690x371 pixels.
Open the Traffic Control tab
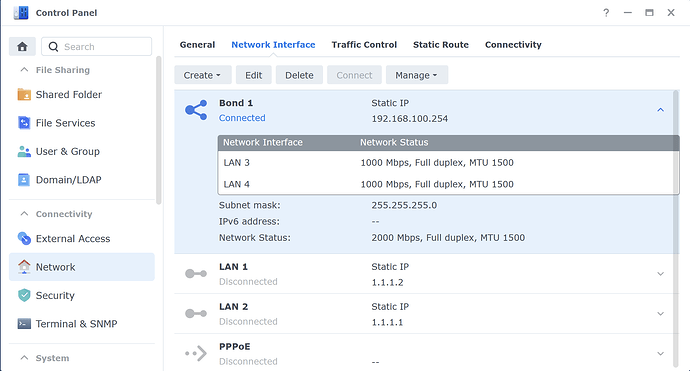[364, 44]
